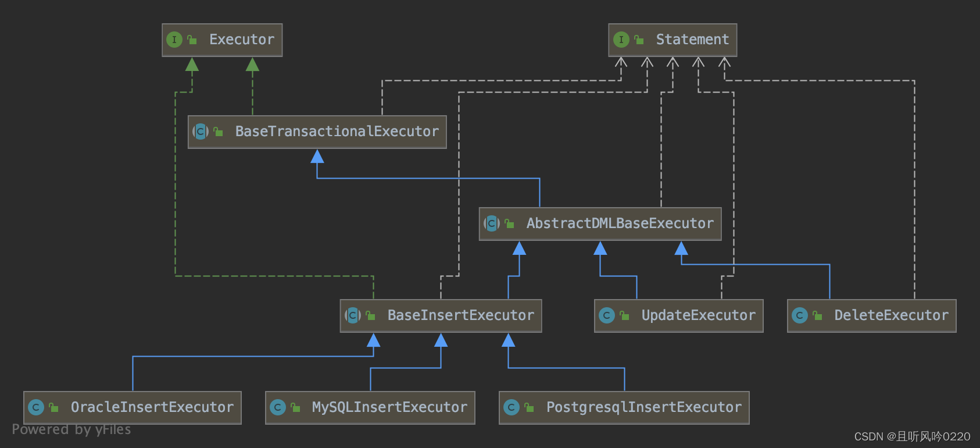Click the public lock icon on Statement
The image size is (980, 448).
click(639, 40)
